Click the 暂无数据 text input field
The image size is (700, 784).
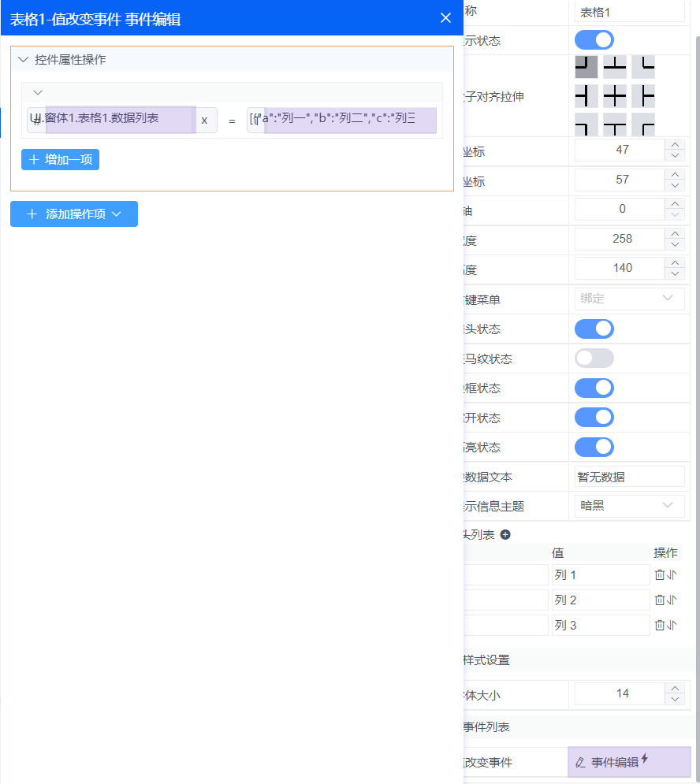628,476
